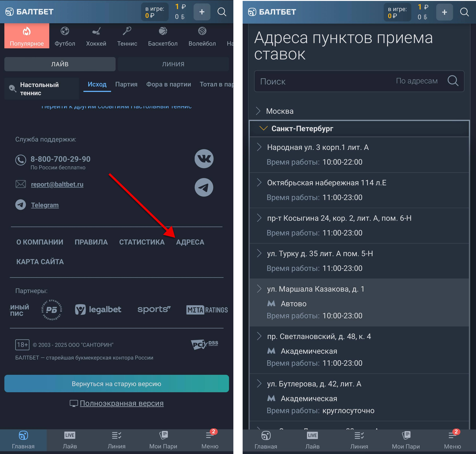476x454 pixels.
Task: Click the report@baltbet.ru email link
Action: click(57, 184)
